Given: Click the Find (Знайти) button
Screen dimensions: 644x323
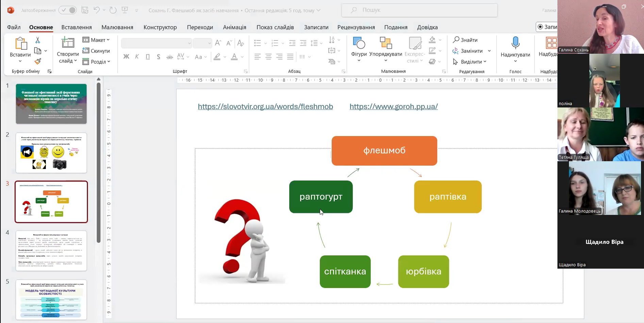Looking at the screenshot, I should click(x=465, y=40).
